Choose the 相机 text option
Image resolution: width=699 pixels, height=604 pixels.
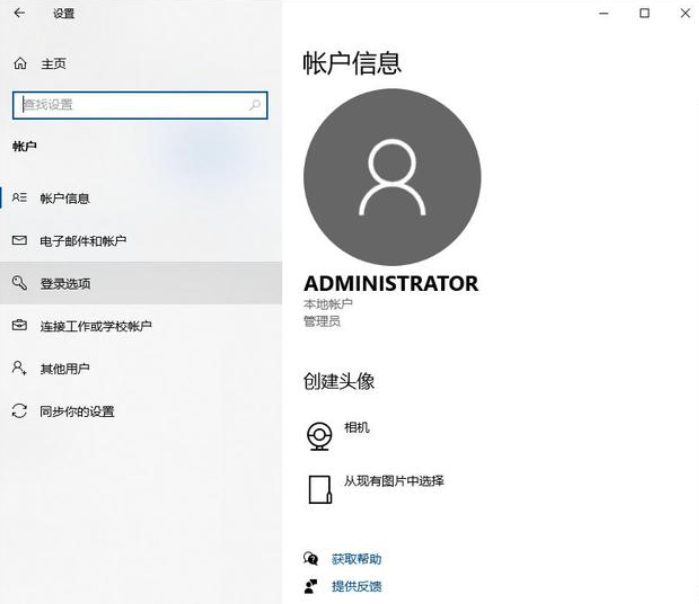pos(357,428)
